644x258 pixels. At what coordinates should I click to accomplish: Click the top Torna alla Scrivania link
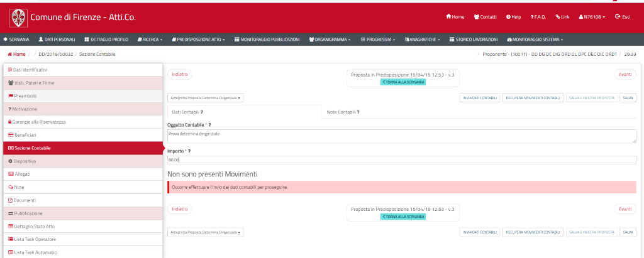[403, 82]
